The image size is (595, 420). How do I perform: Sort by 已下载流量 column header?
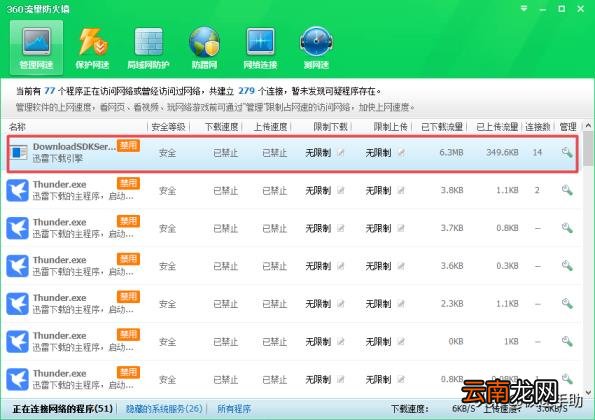[x=442, y=127]
